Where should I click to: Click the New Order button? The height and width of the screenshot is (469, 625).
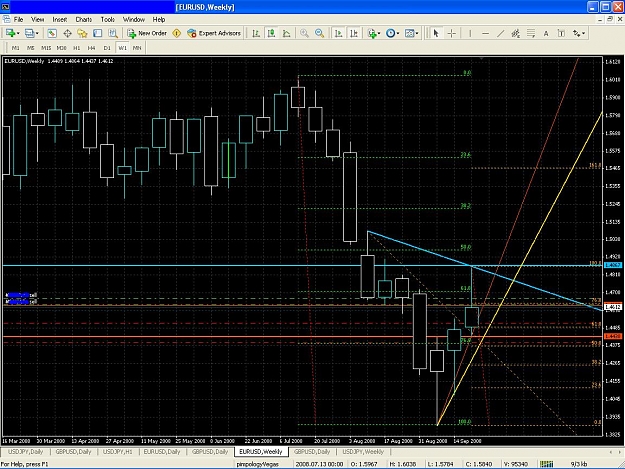click(147, 33)
